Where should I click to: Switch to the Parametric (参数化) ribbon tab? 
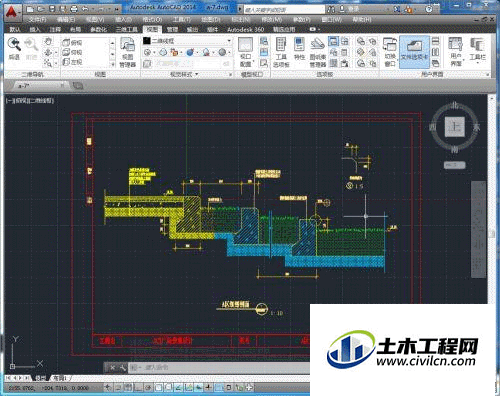click(99, 29)
